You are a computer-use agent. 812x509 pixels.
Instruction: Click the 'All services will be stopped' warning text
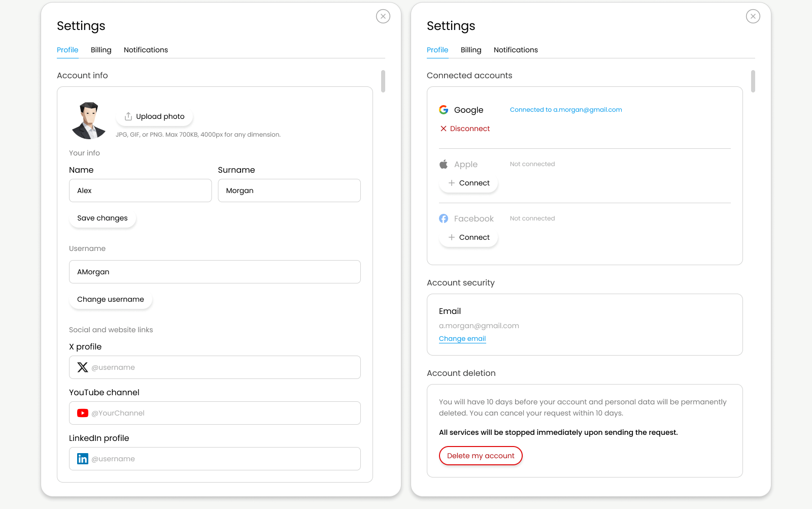click(x=558, y=432)
